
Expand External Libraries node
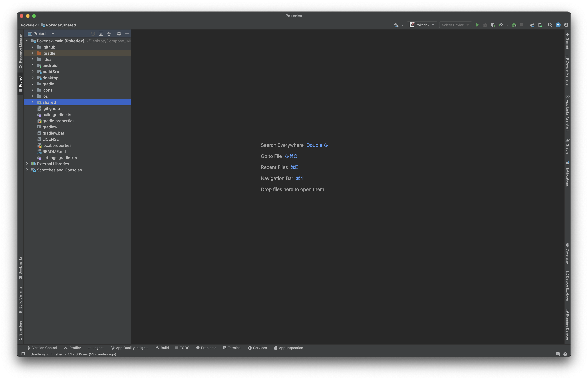pyautogui.click(x=27, y=164)
